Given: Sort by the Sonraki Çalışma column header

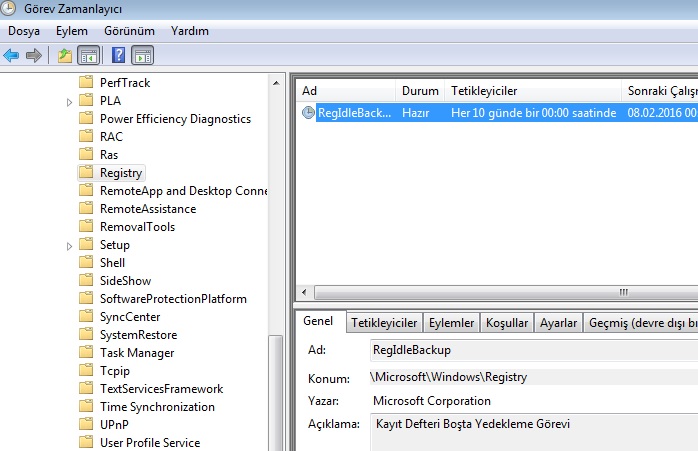Looking at the screenshot, I should pos(660,91).
